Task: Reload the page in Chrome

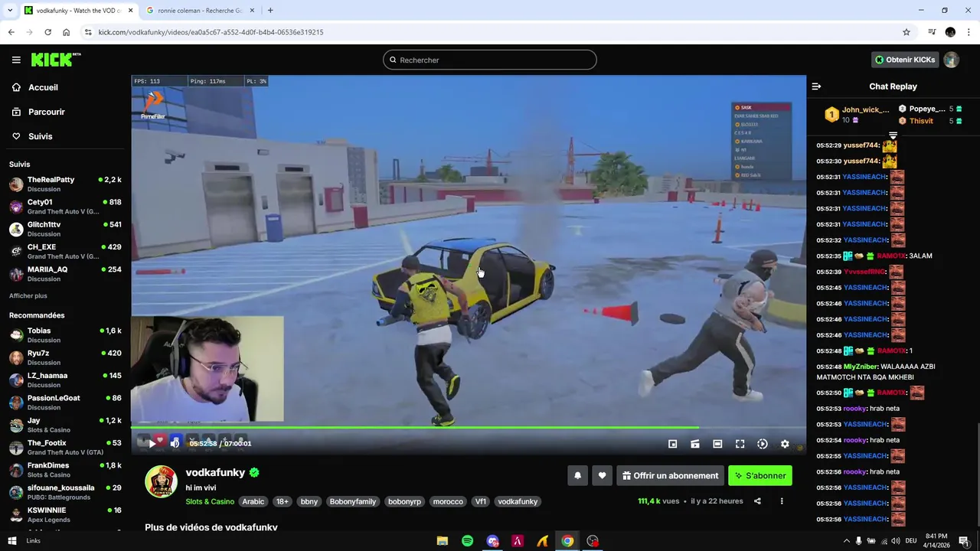Action: 47,32
